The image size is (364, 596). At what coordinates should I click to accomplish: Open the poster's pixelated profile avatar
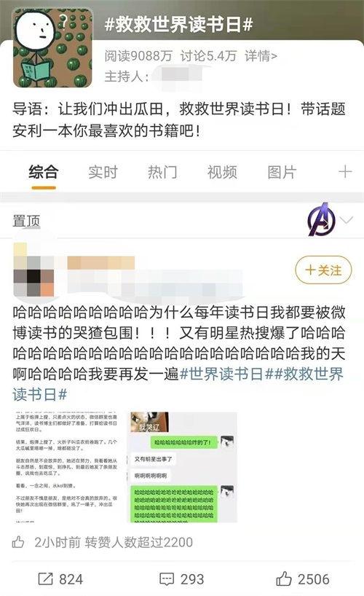point(33,270)
